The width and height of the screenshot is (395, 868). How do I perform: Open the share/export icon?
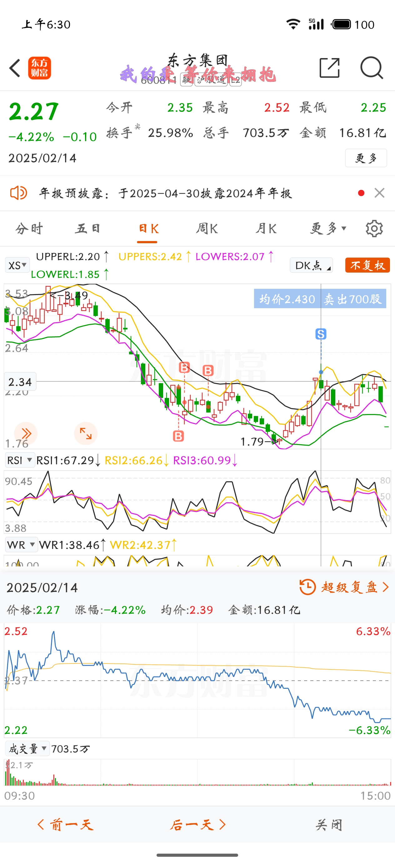(329, 68)
